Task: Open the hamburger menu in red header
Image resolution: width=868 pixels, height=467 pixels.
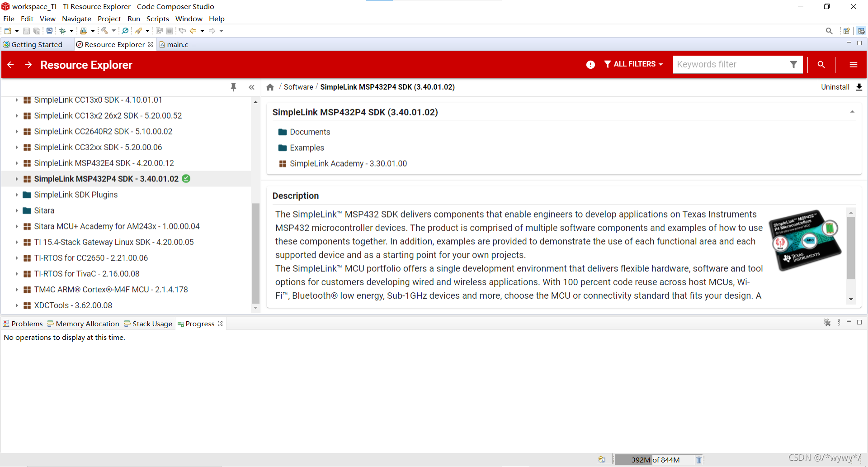Action: [x=853, y=65]
